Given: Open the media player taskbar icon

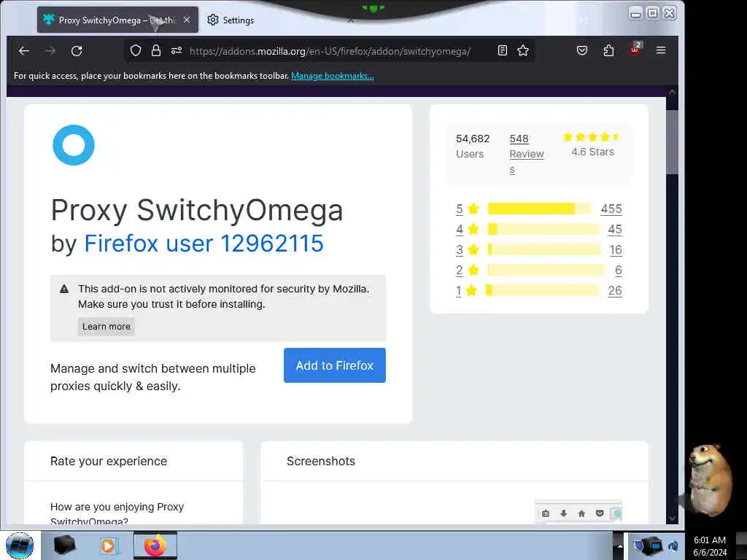Looking at the screenshot, I should pos(108,545).
